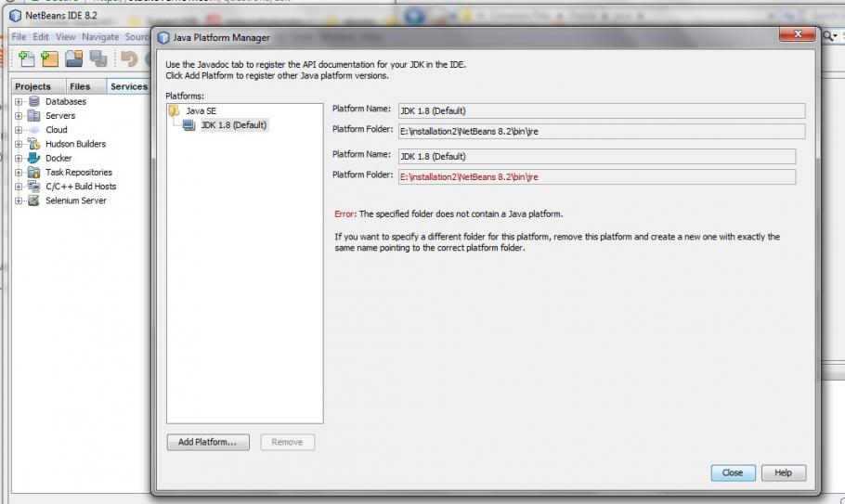Open the Navigate menu
This screenshot has height=504, width=845.
coord(100,36)
